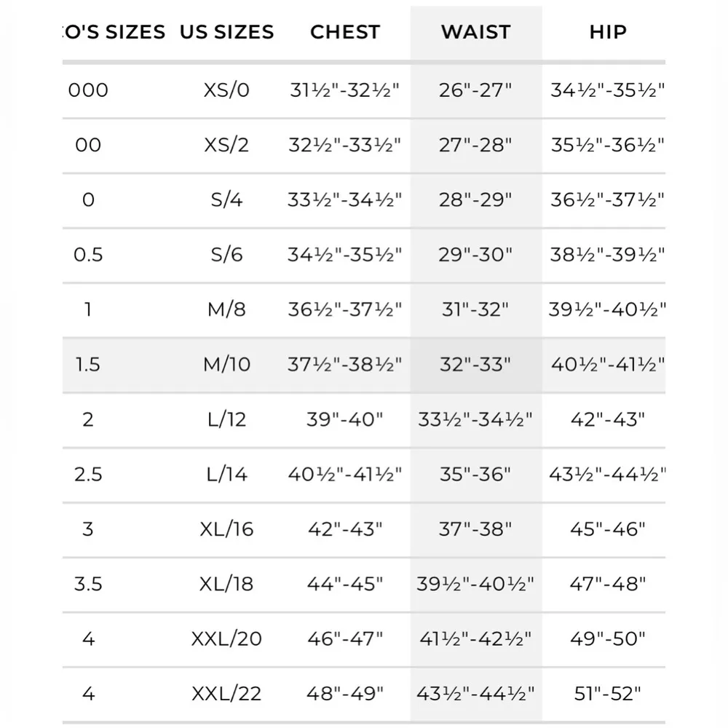The height and width of the screenshot is (728, 728).
Task: Select the 26"-27" waist measurement cell
Action: [475, 90]
